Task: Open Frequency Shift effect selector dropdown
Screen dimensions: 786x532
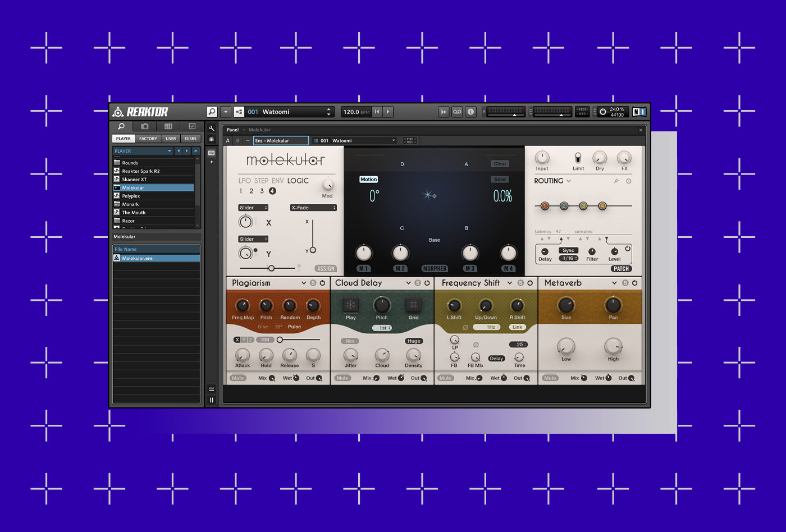Action: pyautogui.click(x=510, y=283)
